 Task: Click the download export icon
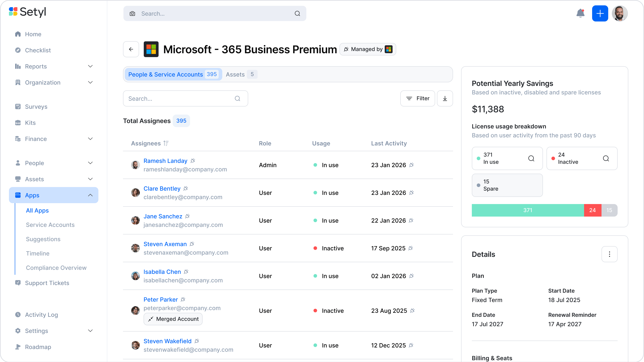point(445,99)
